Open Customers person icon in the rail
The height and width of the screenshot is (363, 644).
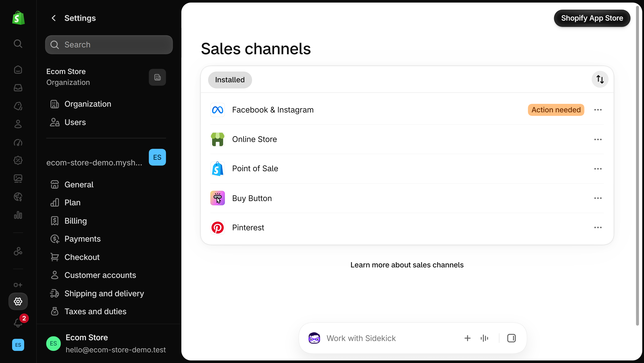[x=18, y=124]
